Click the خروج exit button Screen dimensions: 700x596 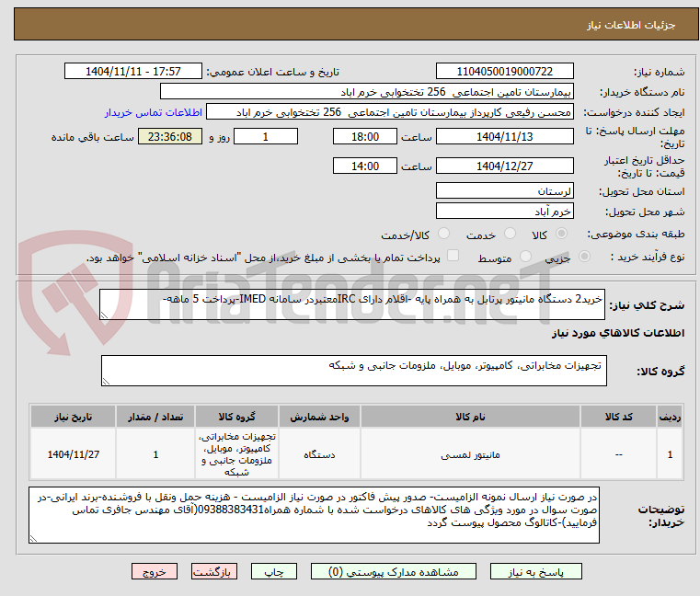154,571
